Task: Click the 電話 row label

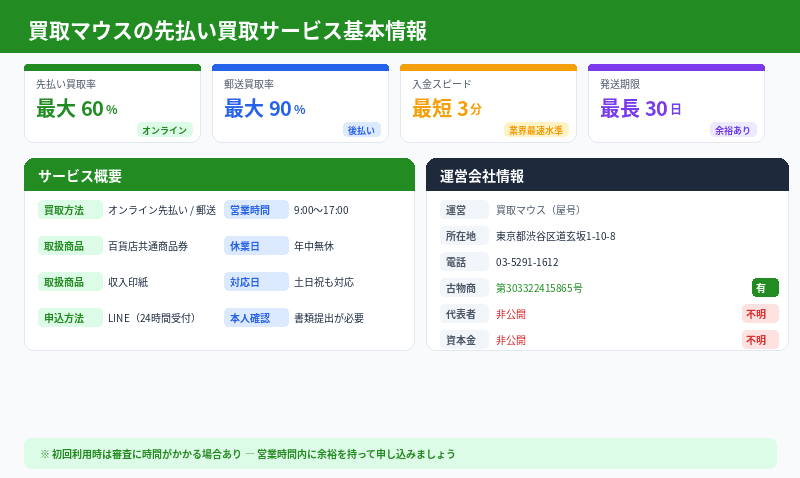Action: pyautogui.click(x=464, y=262)
